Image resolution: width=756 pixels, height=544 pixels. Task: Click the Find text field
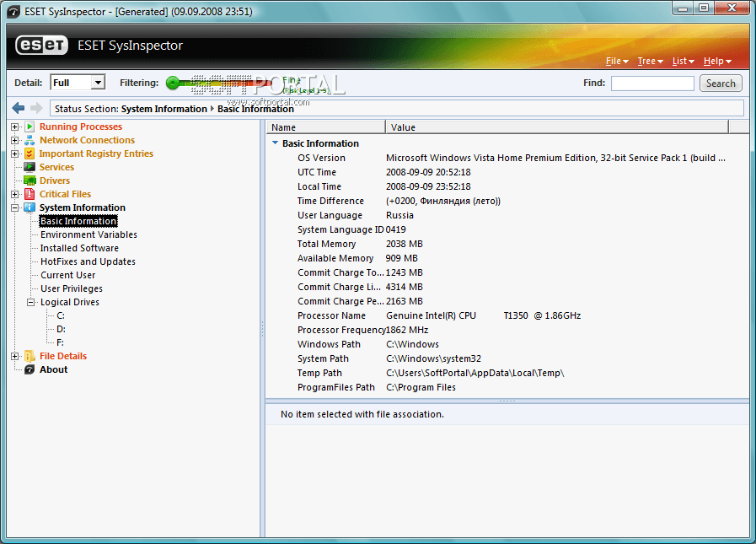point(652,83)
